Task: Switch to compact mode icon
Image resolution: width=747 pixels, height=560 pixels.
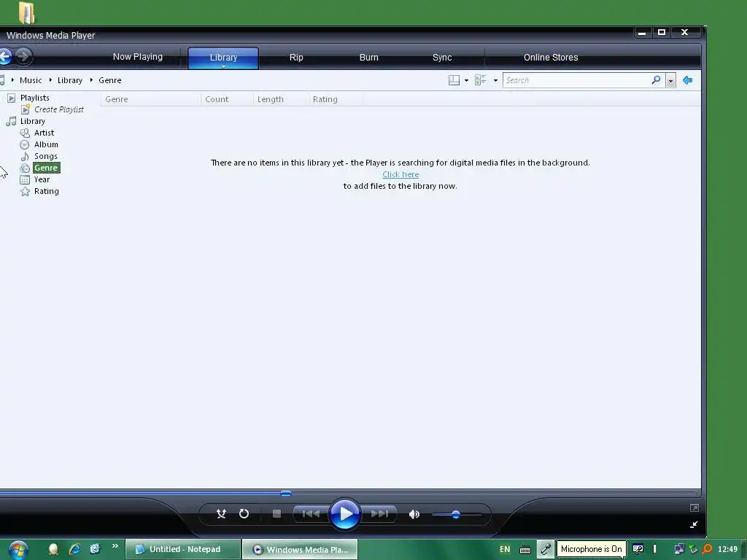Action: tap(694, 524)
